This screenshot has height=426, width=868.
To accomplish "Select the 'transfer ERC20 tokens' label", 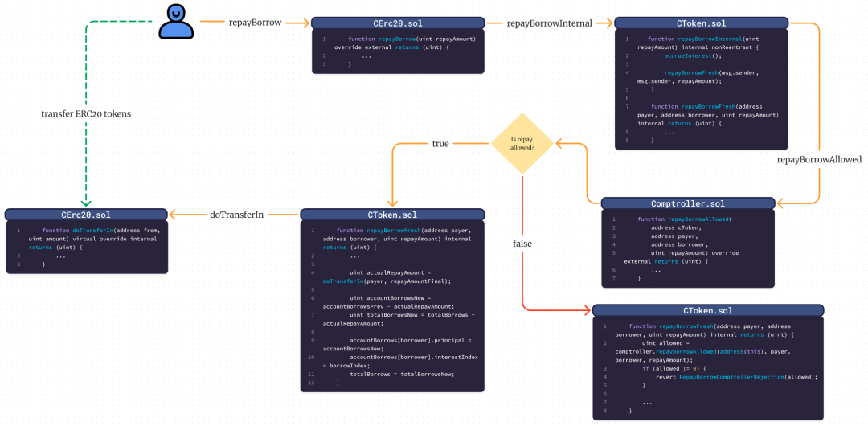I will point(86,113).
